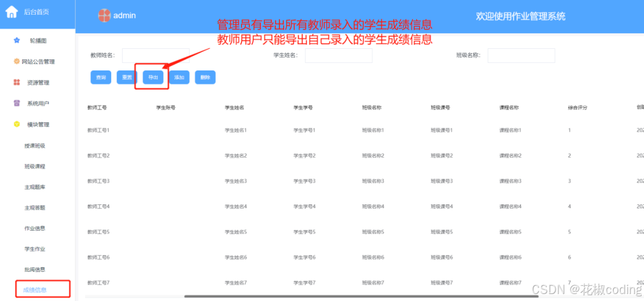Click the 班级名称5 cell
Screen dimensions: 644x301
point(373,232)
